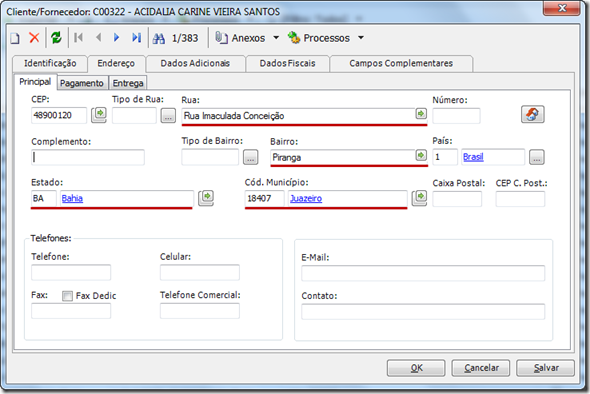Select the Principal sub-tab
Screen dimensions: 590x394
(x=35, y=82)
